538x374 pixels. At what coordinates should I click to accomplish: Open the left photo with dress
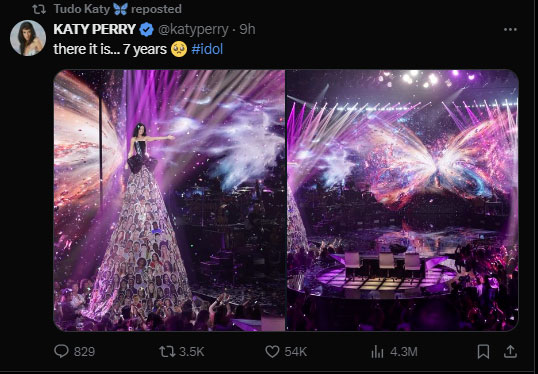click(169, 200)
